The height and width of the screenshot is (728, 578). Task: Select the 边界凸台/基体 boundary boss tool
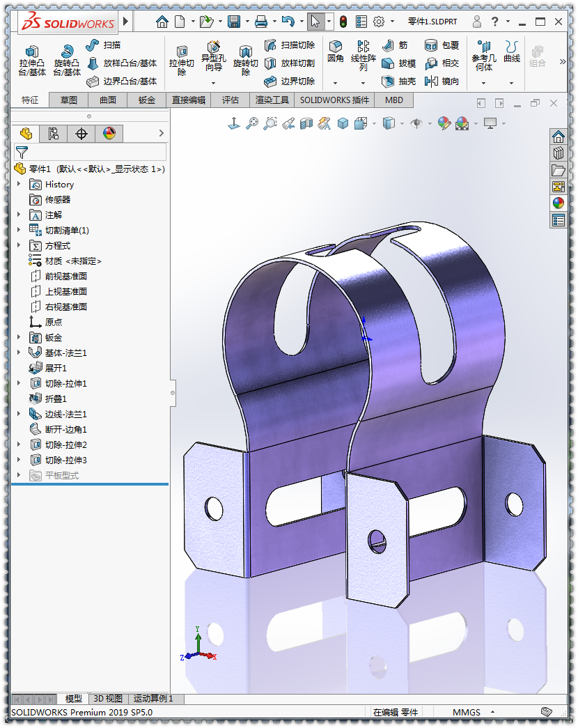tap(123, 82)
